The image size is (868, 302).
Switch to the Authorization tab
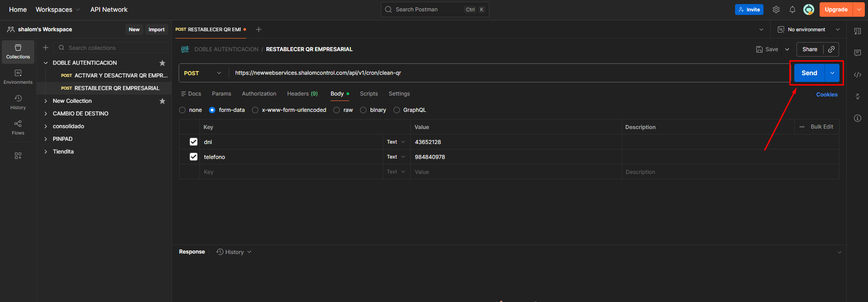[259, 94]
